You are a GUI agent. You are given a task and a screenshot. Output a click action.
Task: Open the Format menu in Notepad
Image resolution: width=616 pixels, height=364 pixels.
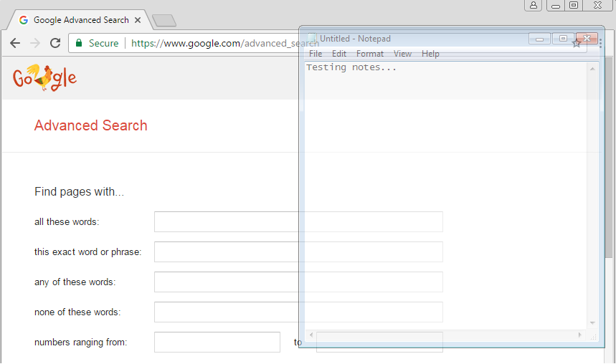(370, 54)
